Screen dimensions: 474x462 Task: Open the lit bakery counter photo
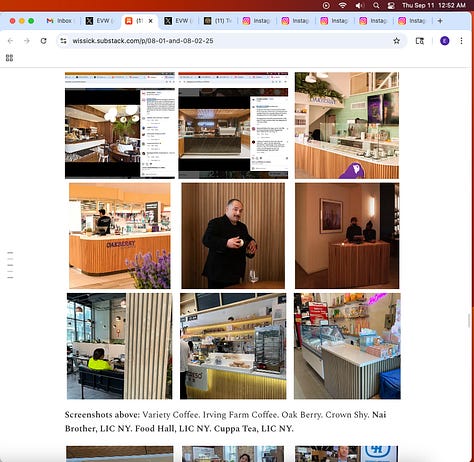click(x=233, y=346)
